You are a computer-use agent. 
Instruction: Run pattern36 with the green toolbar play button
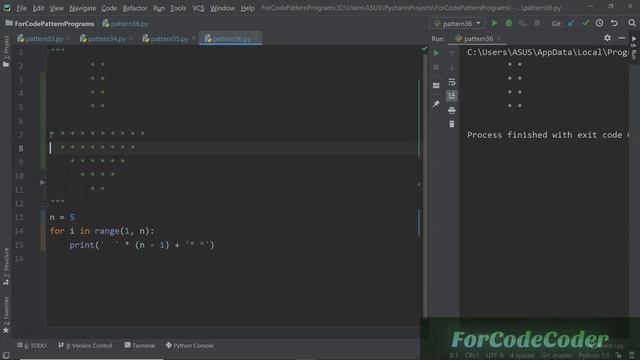[494, 23]
